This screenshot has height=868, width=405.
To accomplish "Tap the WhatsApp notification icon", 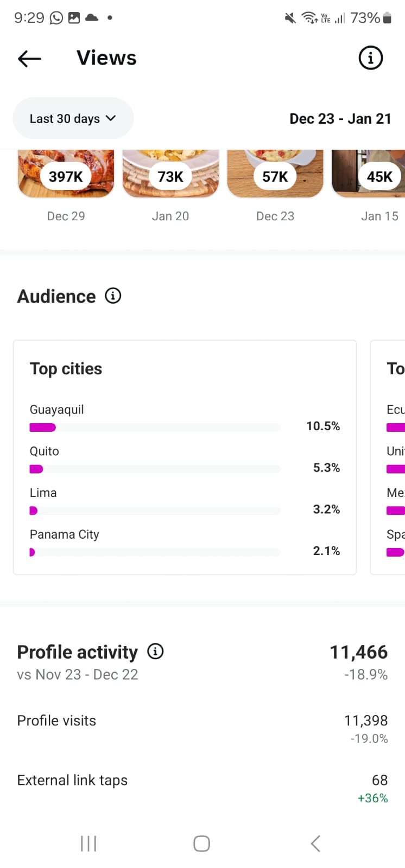I will click(x=56, y=18).
